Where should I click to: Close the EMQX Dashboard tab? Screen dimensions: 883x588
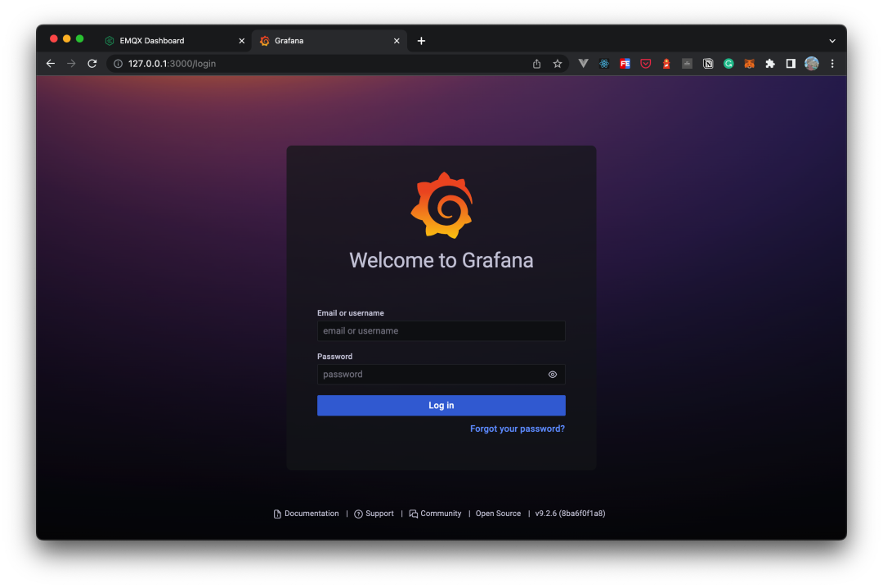click(x=241, y=41)
